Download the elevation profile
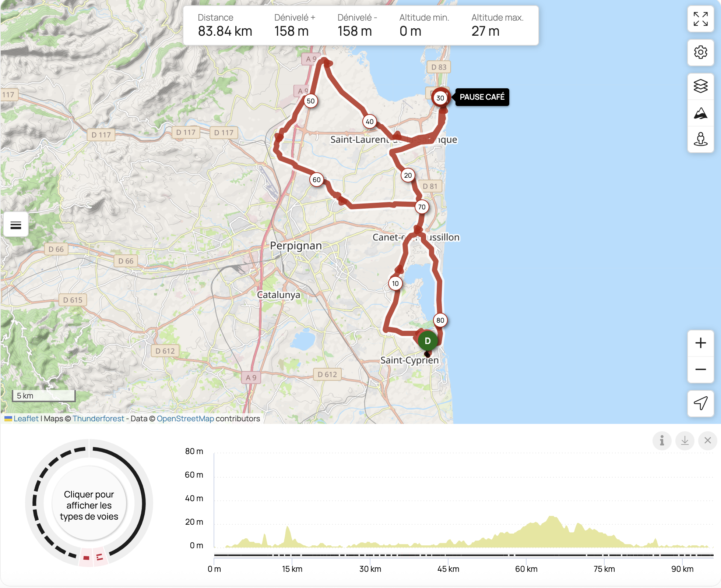 pos(685,440)
